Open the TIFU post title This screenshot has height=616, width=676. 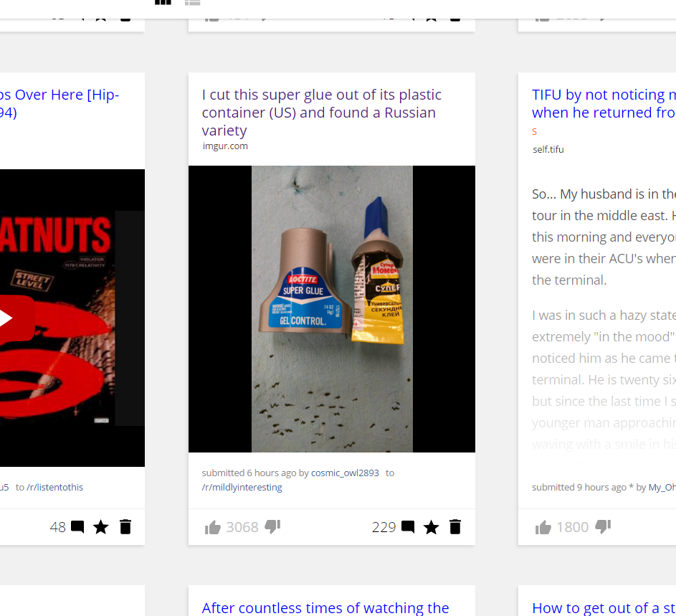(604, 103)
